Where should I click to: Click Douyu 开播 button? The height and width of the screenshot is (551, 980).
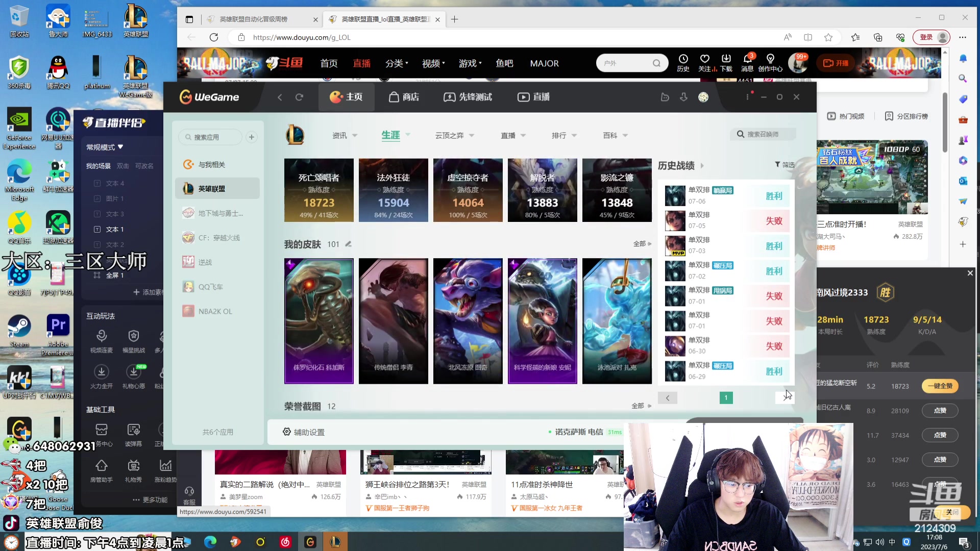(x=836, y=63)
